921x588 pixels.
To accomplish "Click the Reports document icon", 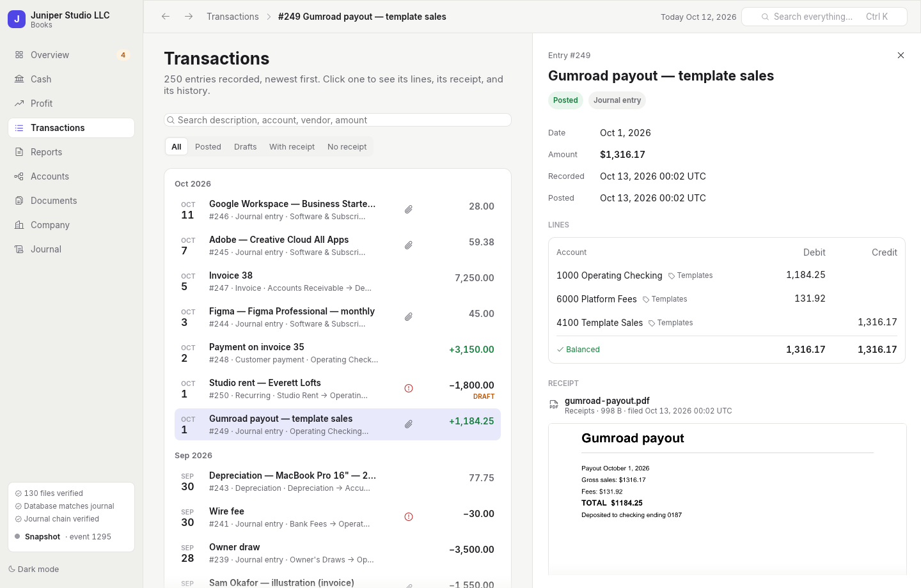I will pyautogui.click(x=19, y=152).
